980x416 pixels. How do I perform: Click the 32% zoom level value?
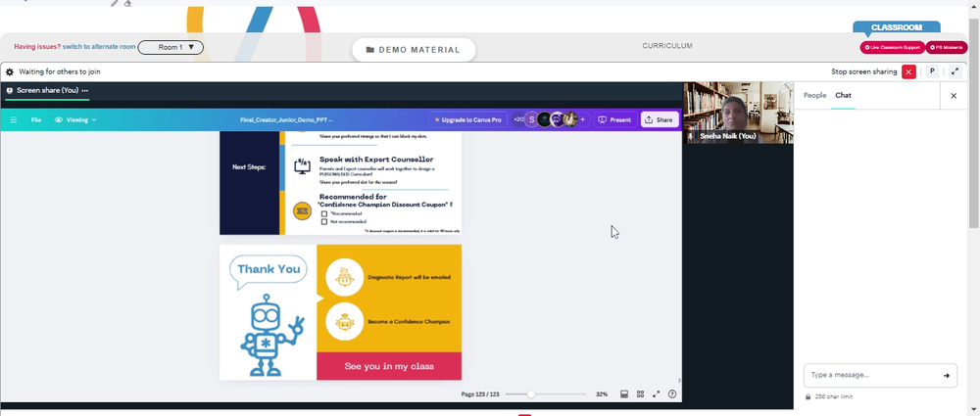(x=602, y=394)
